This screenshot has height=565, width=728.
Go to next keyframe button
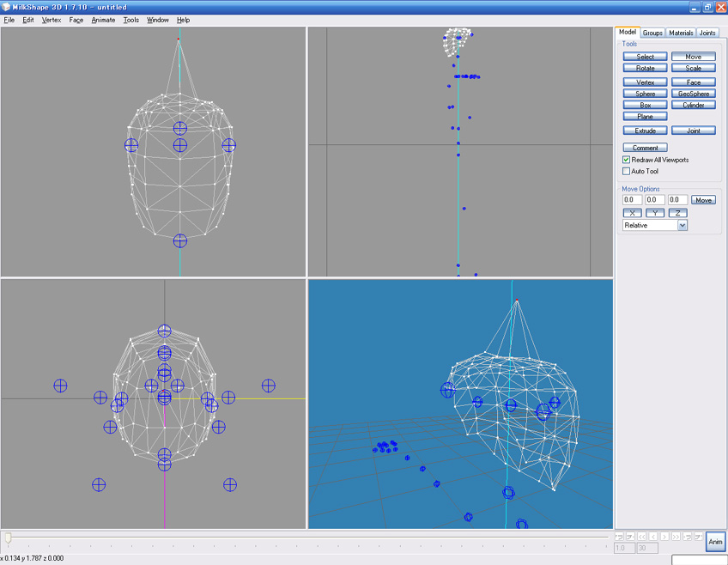point(687,537)
